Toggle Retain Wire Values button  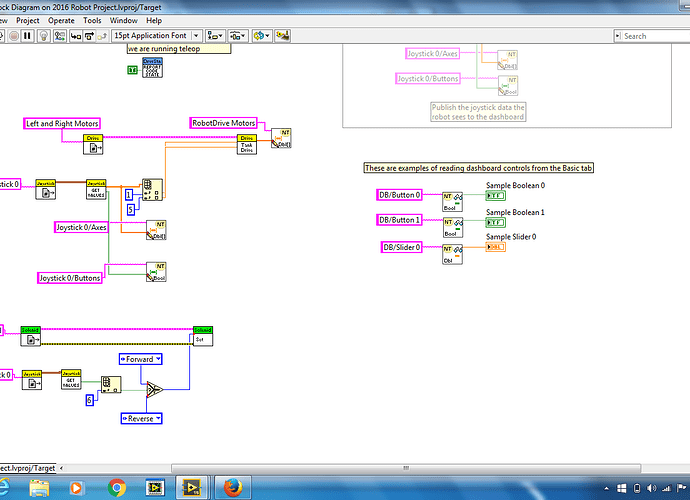[60, 36]
